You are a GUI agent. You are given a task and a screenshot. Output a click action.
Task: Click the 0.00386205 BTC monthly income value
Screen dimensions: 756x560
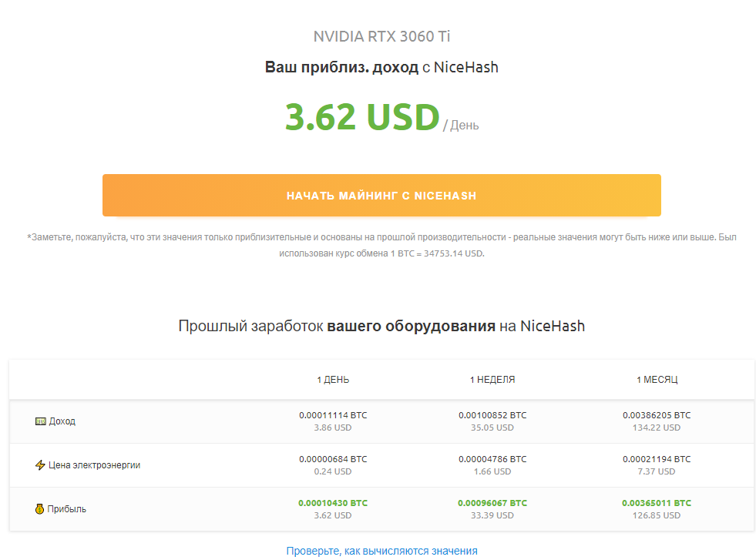point(657,415)
